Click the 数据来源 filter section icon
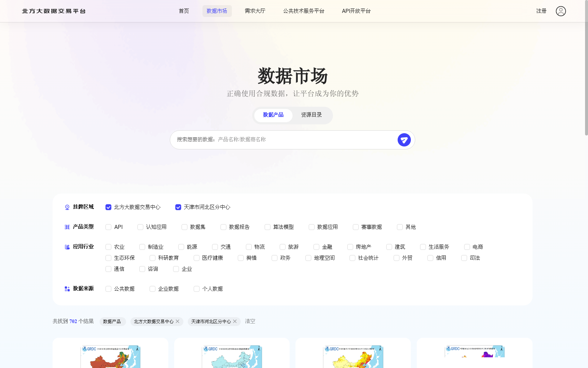588x368 pixels. (67, 289)
